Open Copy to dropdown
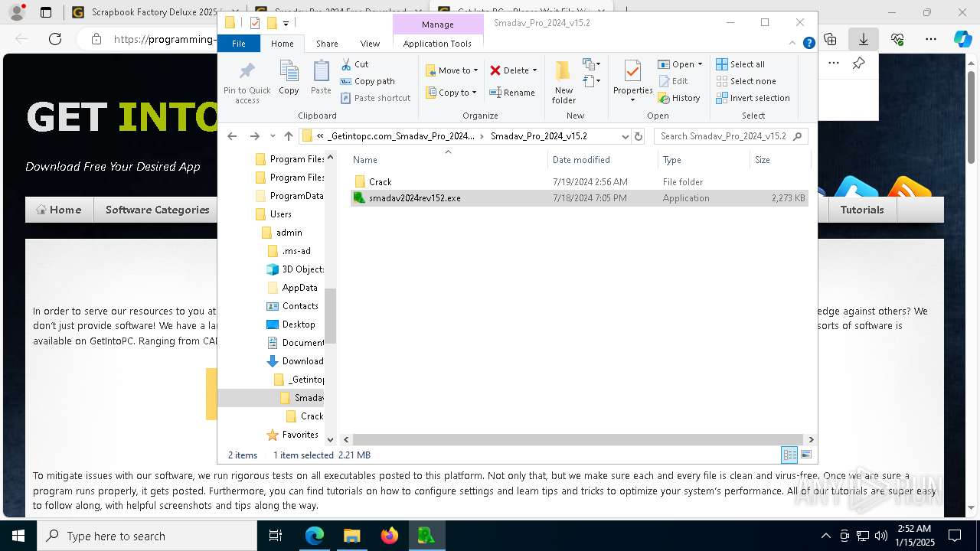Image resolution: width=980 pixels, height=551 pixels. (x=452, y=93)
